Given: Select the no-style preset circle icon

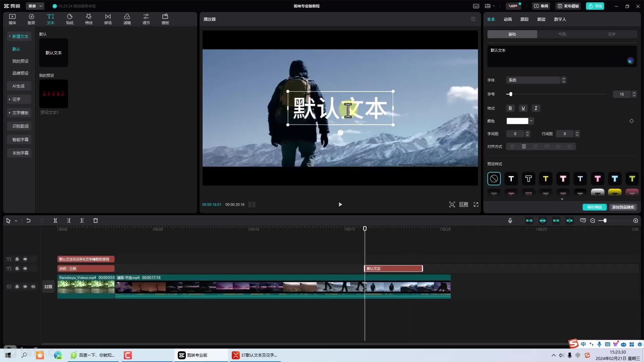Looking at the screenshot, I should click(494, 179).
